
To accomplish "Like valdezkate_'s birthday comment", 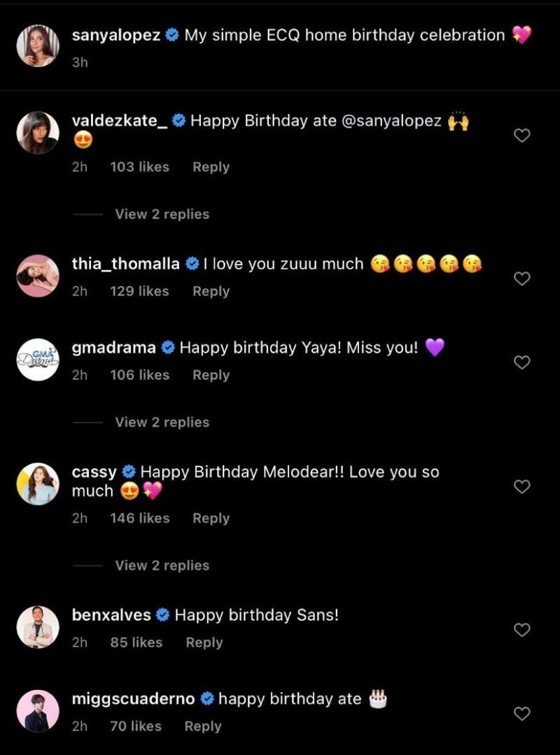I will pos(522,136).
